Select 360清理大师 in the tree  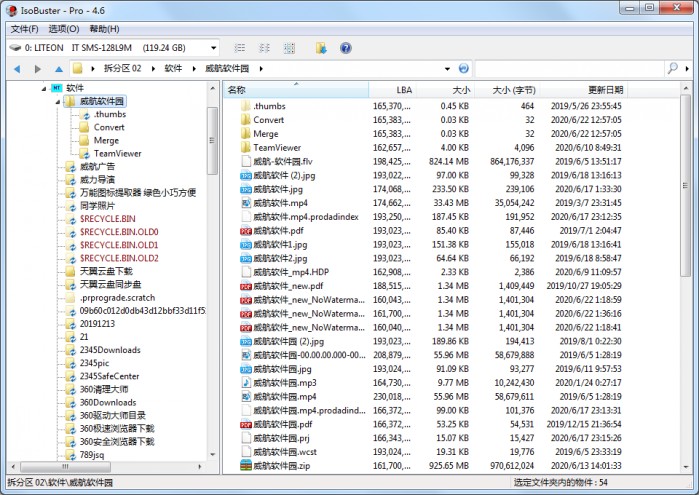[x=104, y=389]
